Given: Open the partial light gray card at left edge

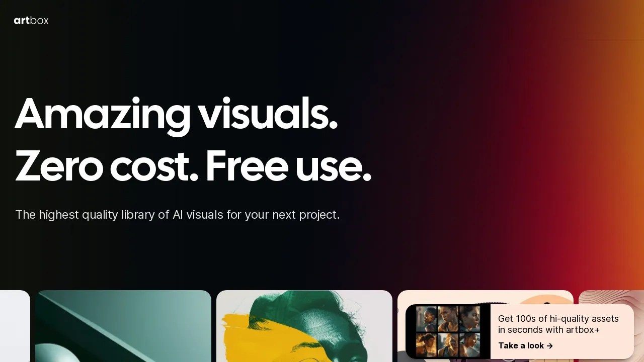Looking at the screenshot, I should tap(15, 326).
